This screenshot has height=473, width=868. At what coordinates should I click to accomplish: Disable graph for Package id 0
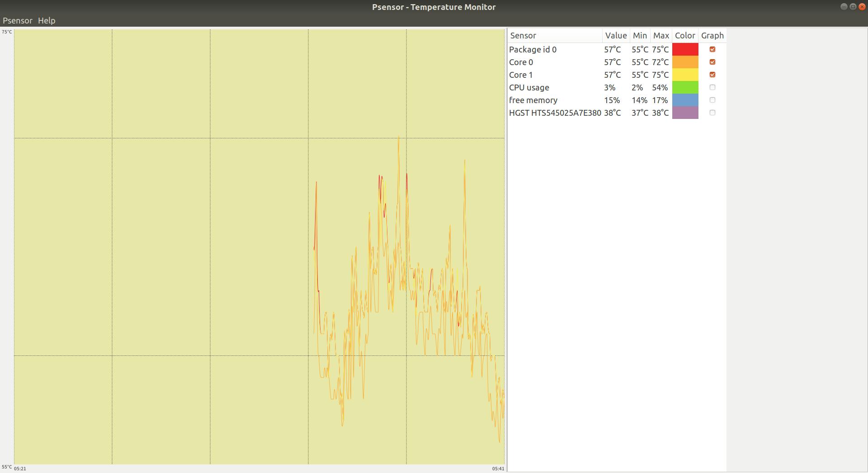tap(712, 49)
